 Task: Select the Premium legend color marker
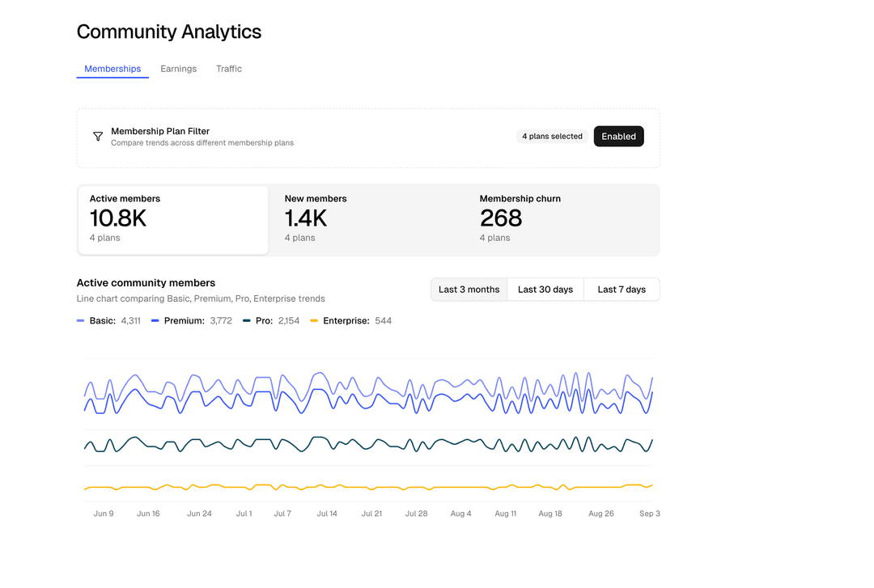pos(154,320)
